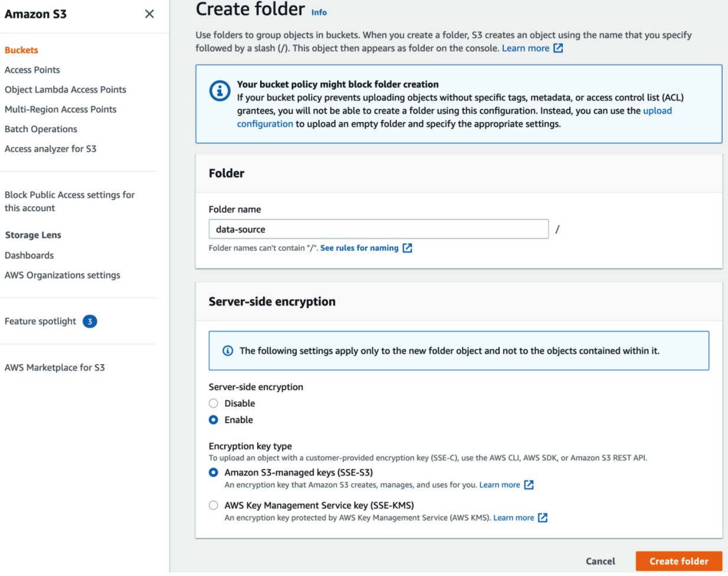This screenshot has height=576, width=728.
Task: Click the Amazon S3 sidebar title
Action: [35, 14]
